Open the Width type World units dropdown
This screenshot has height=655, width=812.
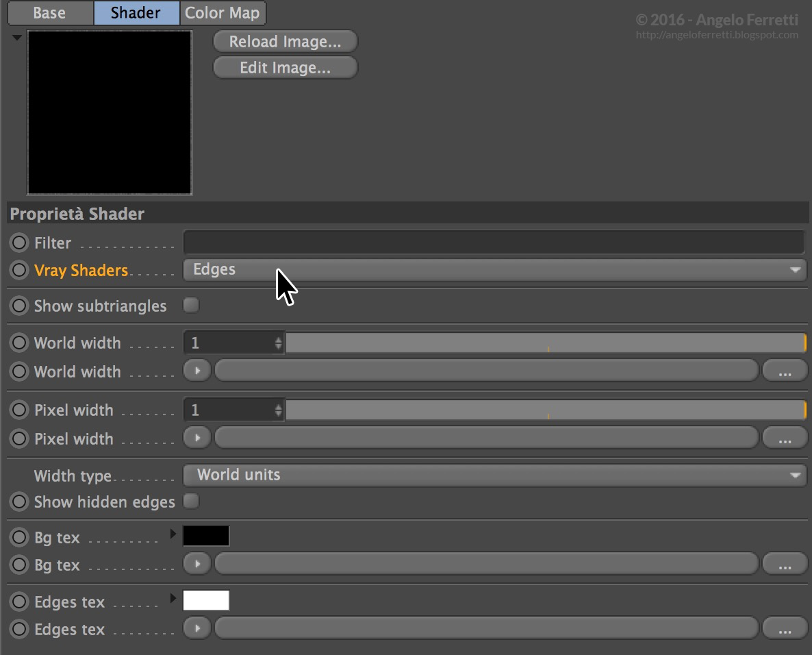pyautogui.click(x=494, y=475)
